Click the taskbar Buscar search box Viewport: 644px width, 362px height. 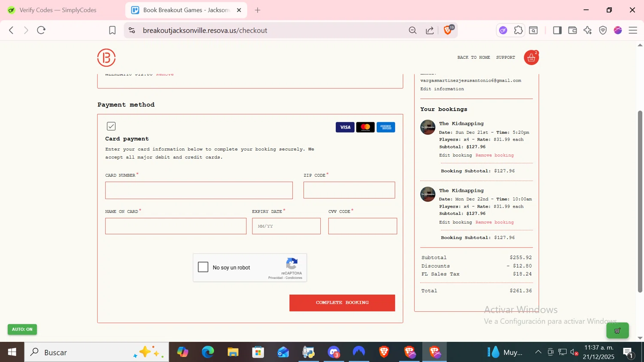click(97, 352)
